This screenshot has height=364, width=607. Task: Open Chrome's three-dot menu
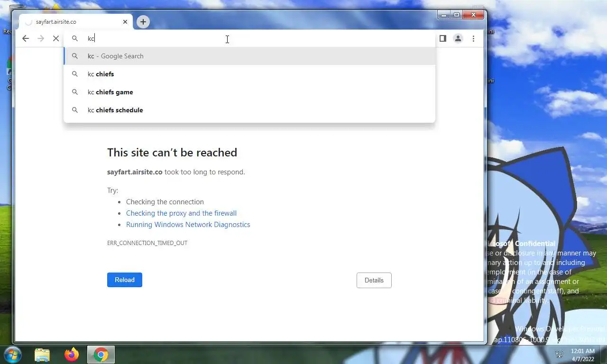point(473,38)
